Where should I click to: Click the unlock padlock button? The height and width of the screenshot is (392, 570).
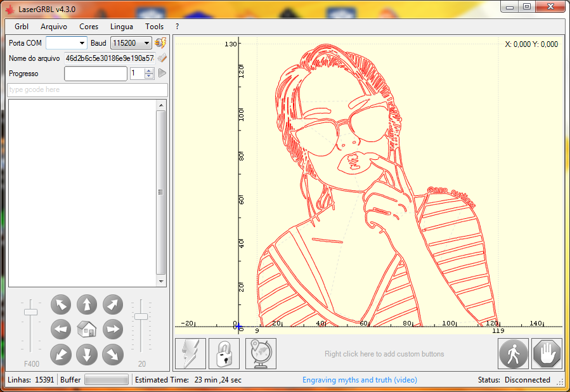pyautogui.click(x=224, y=353)
